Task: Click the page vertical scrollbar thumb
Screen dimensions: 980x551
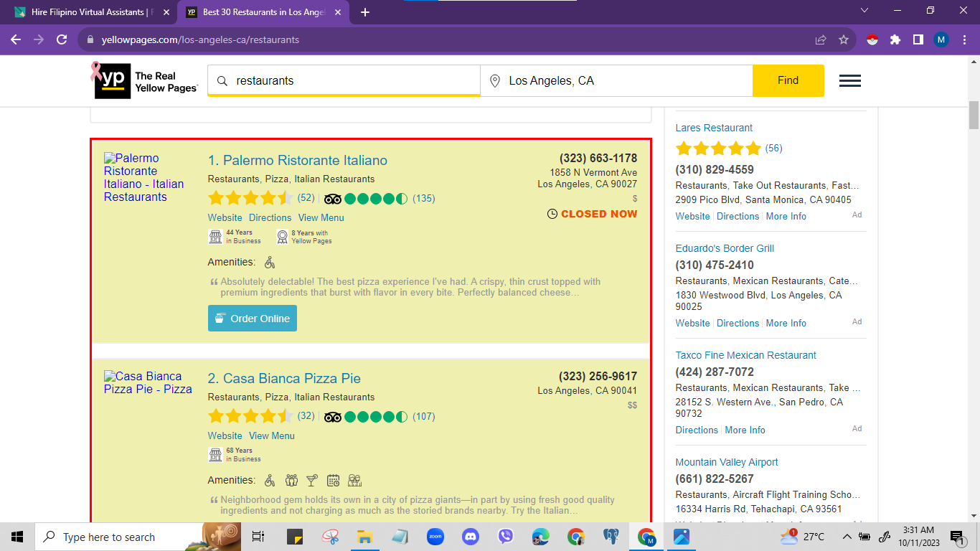Action: click(x=974, y=114)
